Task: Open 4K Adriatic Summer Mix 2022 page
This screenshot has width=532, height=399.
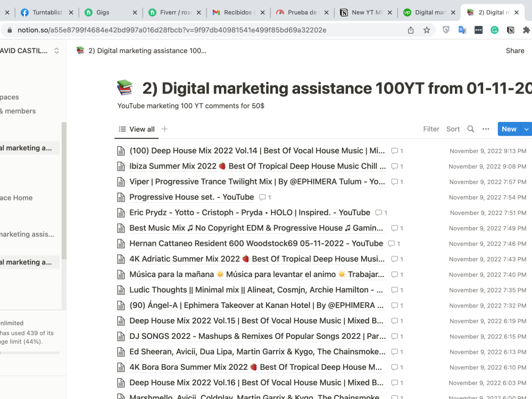Action: click(x=257, y=259)
